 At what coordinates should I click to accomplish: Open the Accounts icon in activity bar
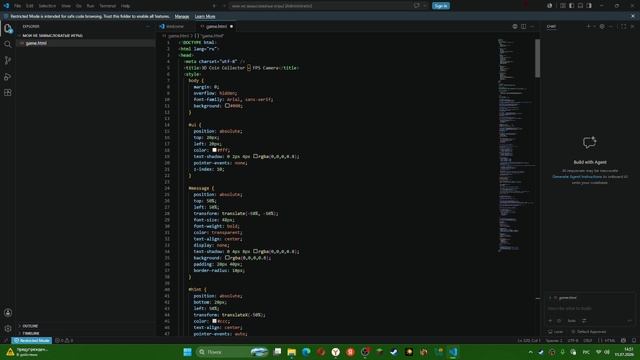(x=8, y=313)
